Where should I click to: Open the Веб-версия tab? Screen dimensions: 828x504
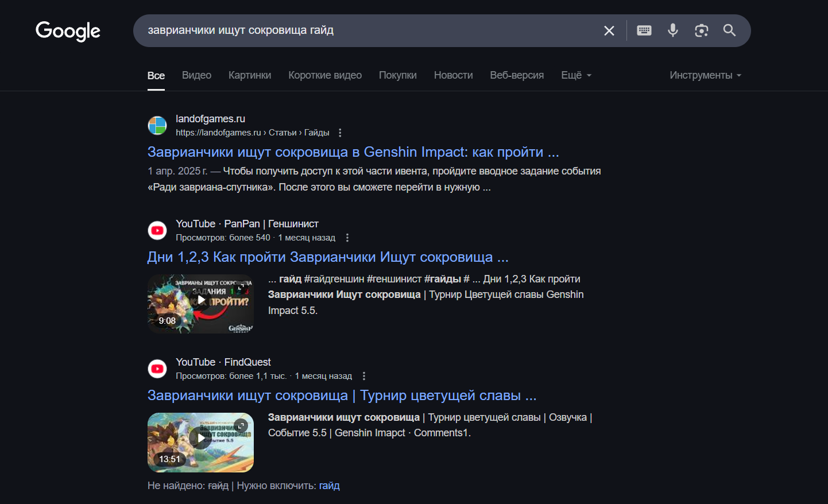[517, 75]
